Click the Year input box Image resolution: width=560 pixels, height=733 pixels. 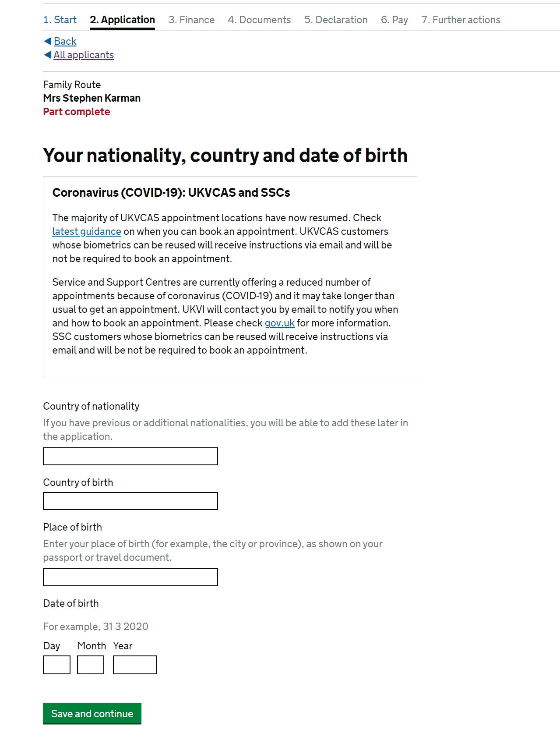coord(135,665)
